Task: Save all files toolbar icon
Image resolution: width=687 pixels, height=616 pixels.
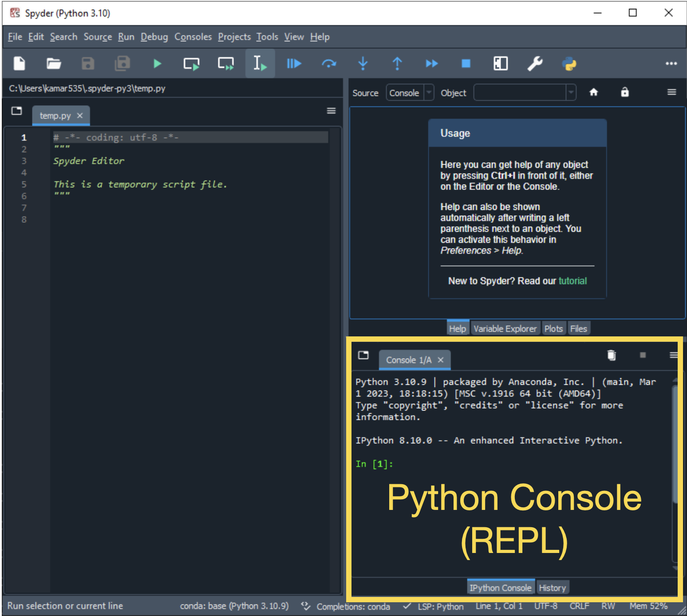Action: point(122,63)
